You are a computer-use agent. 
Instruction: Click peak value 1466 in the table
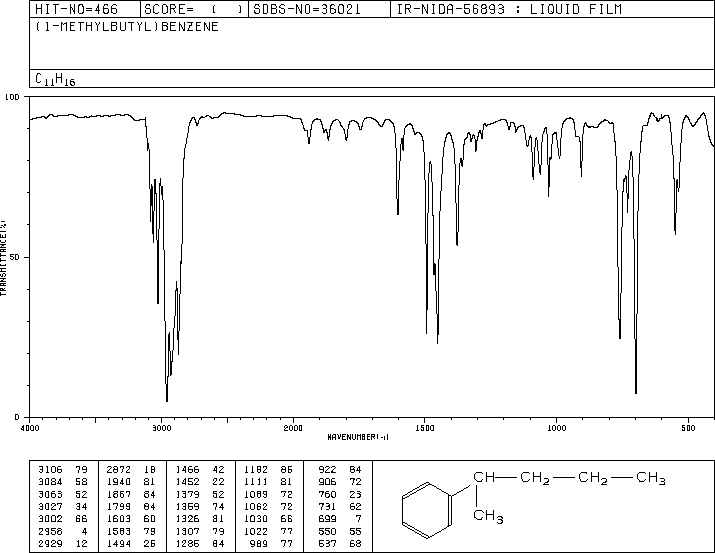click(187, 470)
